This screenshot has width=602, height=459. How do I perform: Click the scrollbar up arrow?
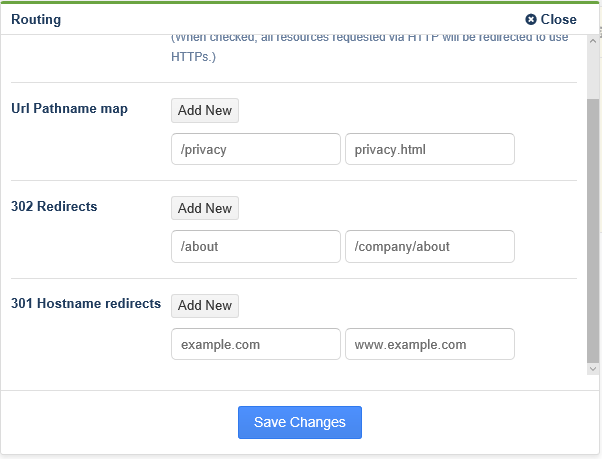tap(593, 41)
